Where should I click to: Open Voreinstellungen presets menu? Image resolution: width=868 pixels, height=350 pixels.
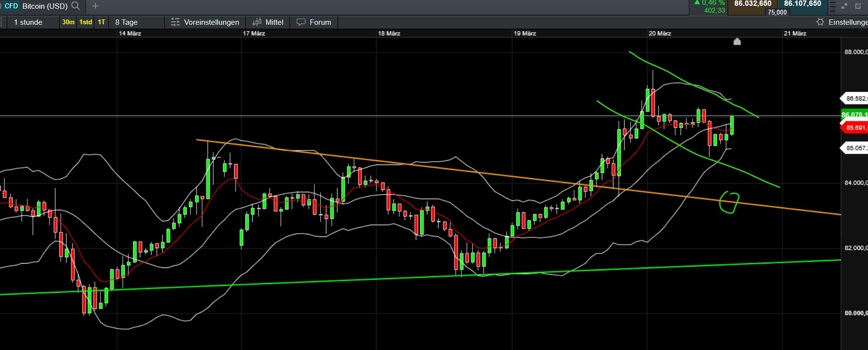[205, 22]
